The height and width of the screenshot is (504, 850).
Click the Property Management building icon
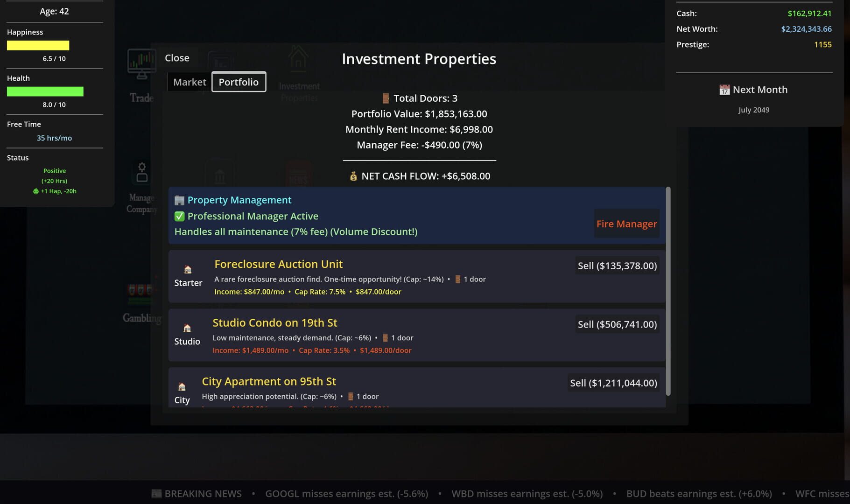tap(179, 200)
